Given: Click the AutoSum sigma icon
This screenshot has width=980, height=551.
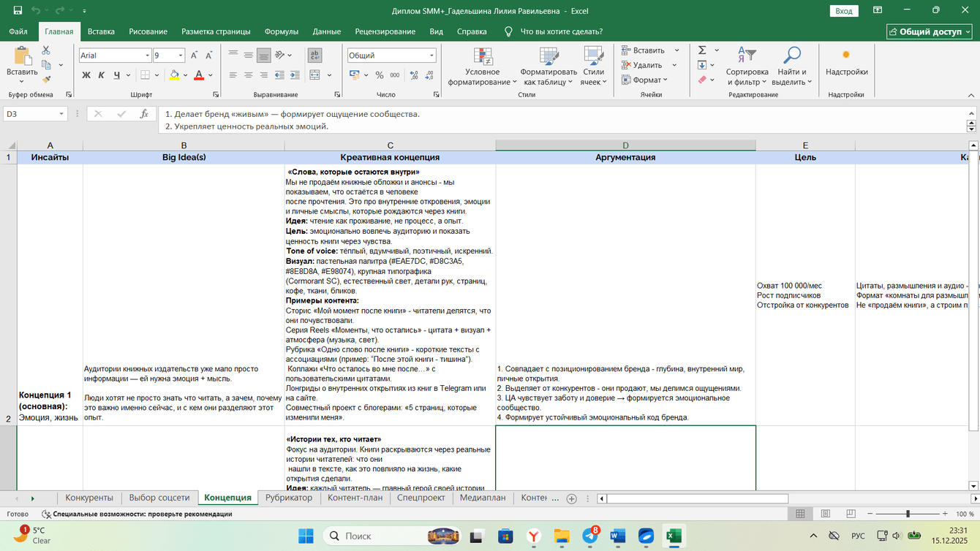Looking at the screenshot, I should [702, 50].
